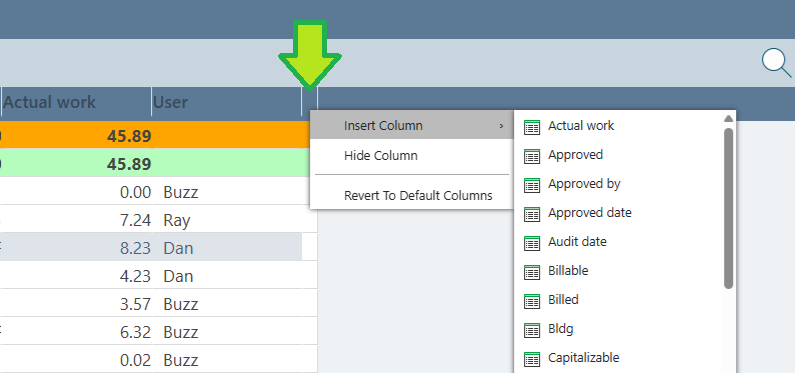
Task: Click the Bldg column icon
Action: pos(531,330)
